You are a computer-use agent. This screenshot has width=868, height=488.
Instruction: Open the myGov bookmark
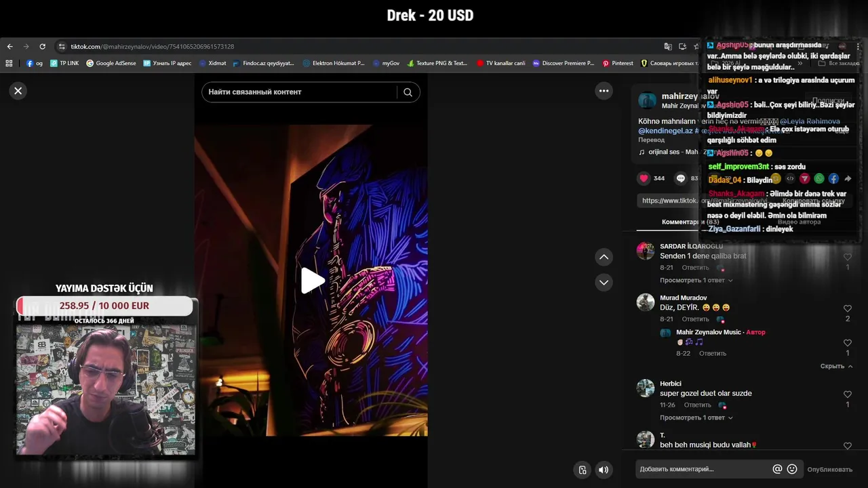386,63
